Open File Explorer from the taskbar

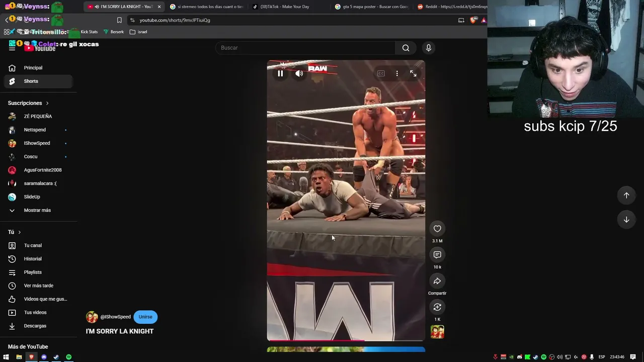click(x=19, y=357)
